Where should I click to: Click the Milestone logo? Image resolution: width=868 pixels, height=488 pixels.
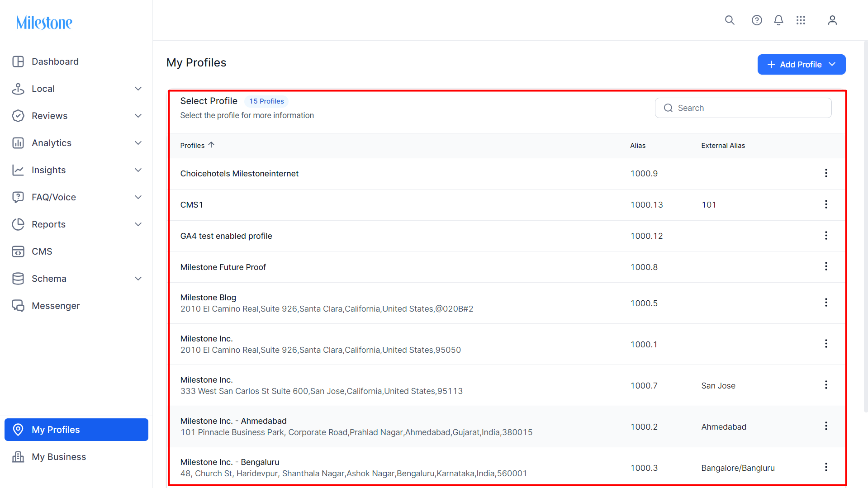(44, 22)
